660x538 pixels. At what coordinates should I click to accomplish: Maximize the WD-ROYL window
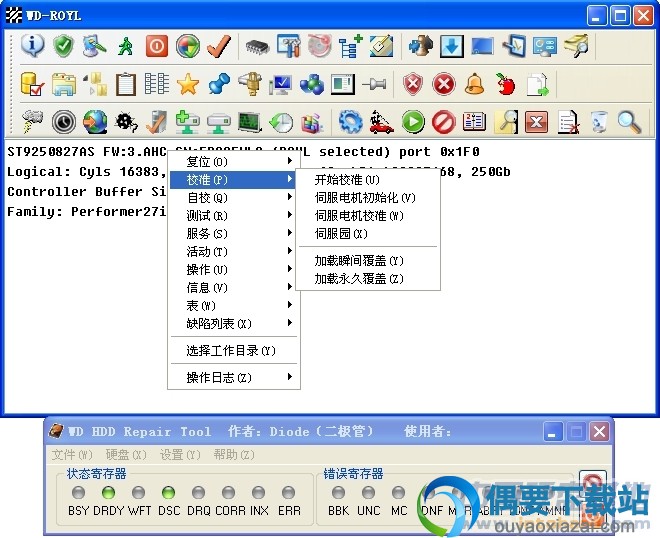pos(620,16)
